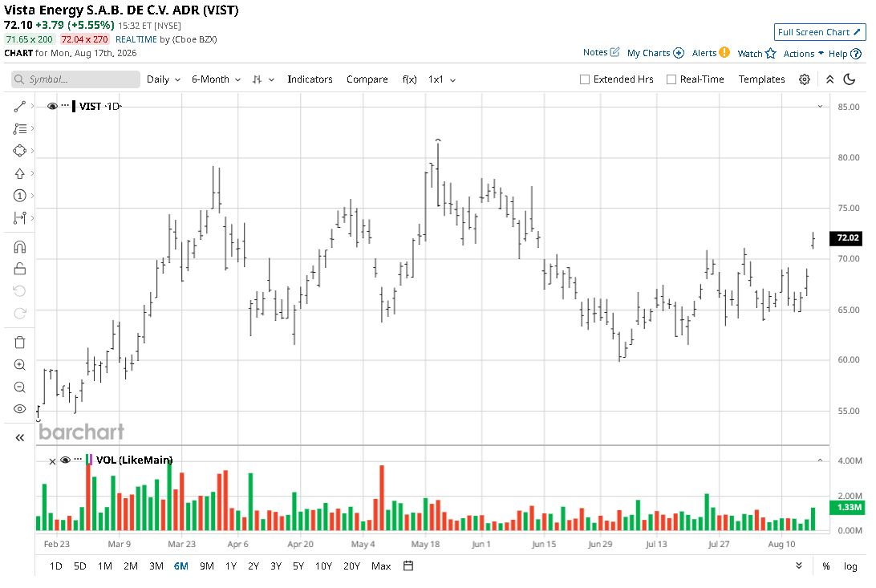Open the Compare menu
876x588 pixels.
pyautogui.click(x=367, y=79)
